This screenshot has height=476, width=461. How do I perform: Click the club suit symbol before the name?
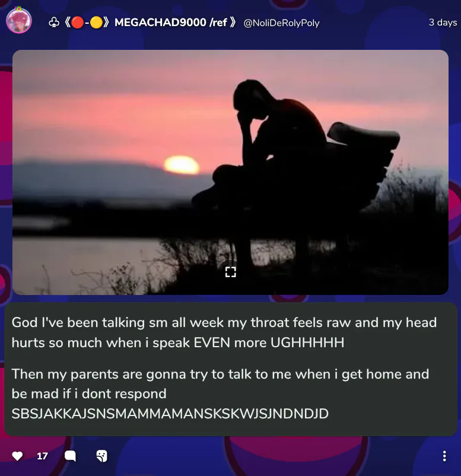(54, 23)
